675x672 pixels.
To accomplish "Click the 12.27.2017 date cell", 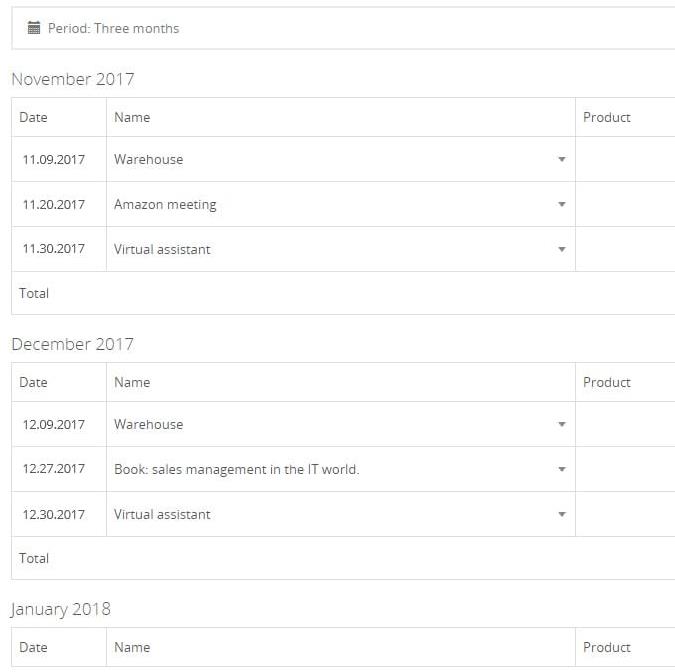I will (54, 469).
